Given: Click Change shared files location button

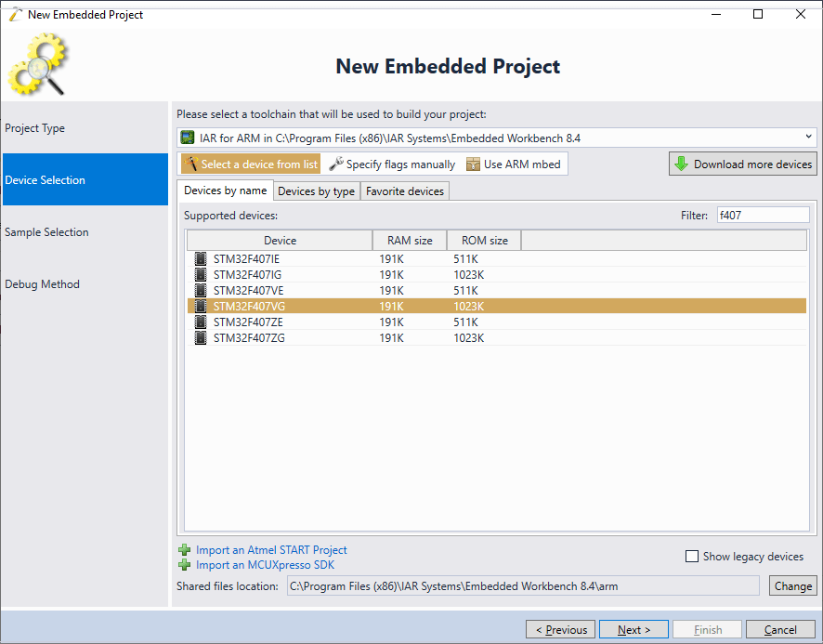Looking at the screenshot, I should pyautogui.click(x=792, y=585).
